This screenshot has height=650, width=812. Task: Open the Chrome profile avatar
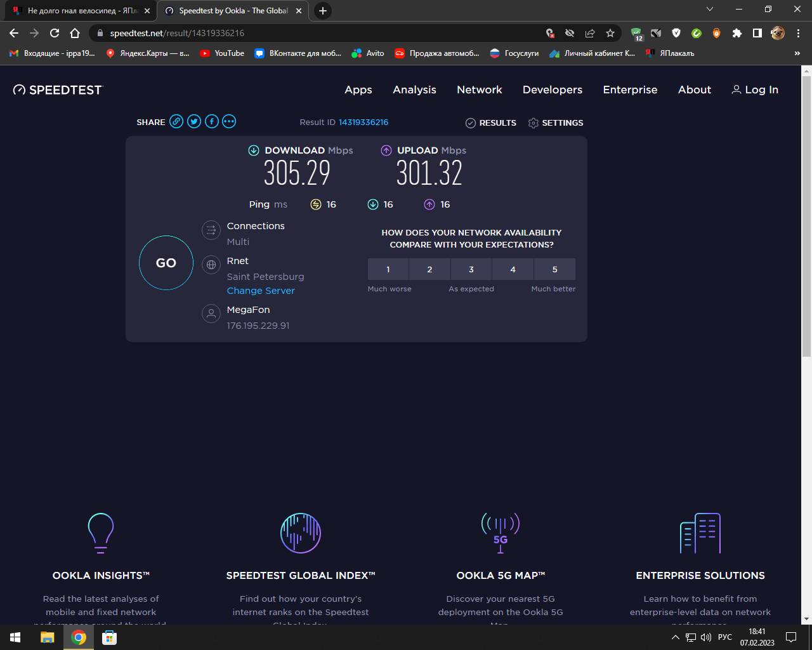[x=778, y=33]
